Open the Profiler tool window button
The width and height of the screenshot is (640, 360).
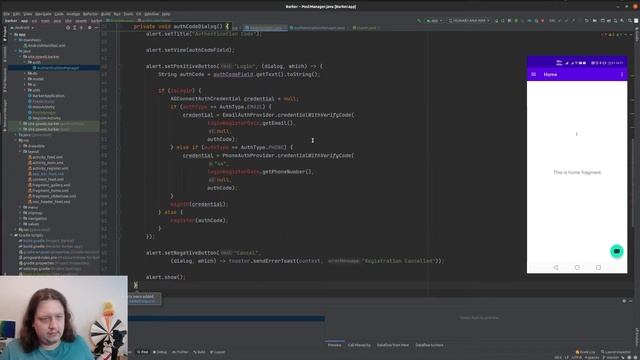pyautogui.click(x=180, y=352)
